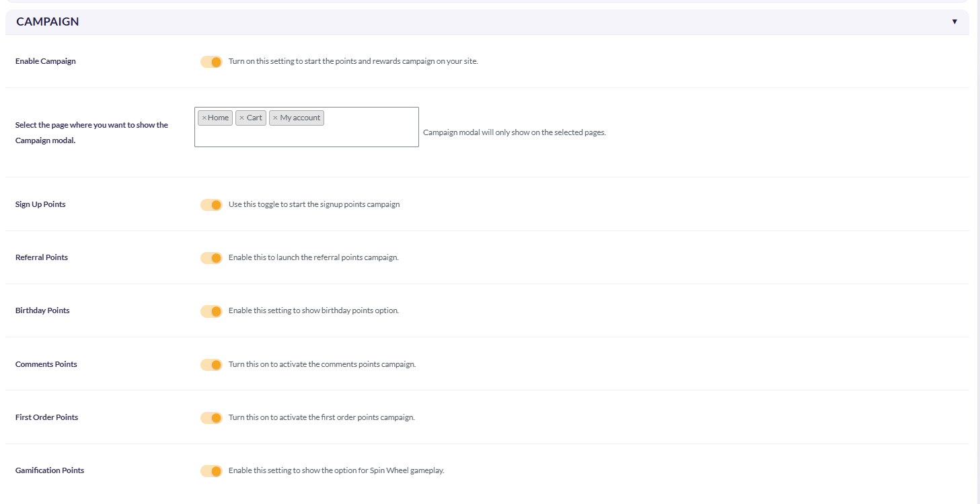Switch off Comments Points toggle
The image size is (980, 504).
click(211, 365)
